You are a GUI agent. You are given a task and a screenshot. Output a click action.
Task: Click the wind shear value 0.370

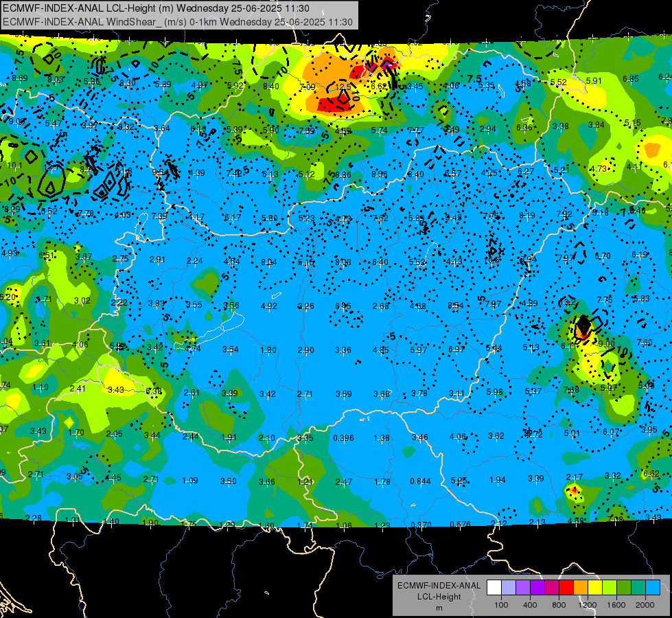point(421,525)
